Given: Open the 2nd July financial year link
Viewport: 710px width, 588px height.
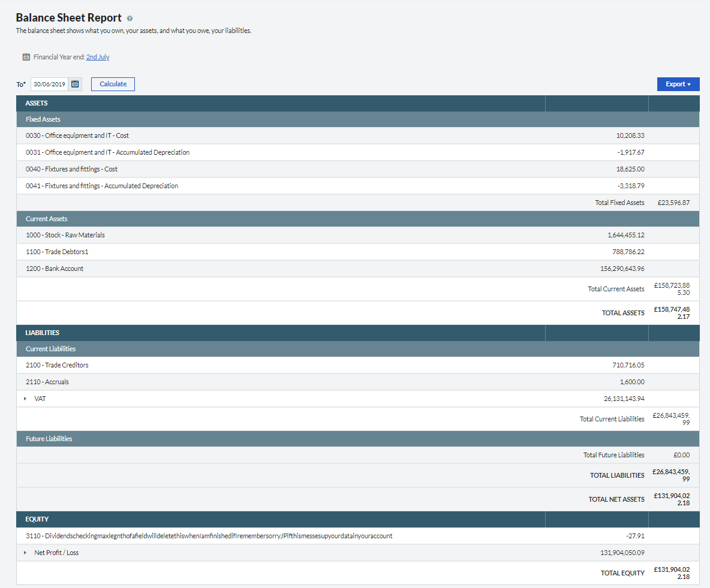Looking at the screenshot, I should 98,57.
